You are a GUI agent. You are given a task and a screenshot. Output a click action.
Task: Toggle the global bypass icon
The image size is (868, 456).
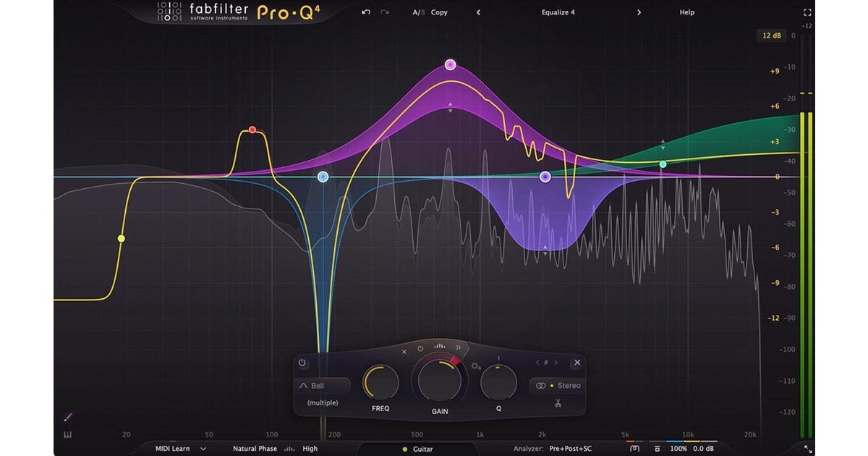[657, 449]
